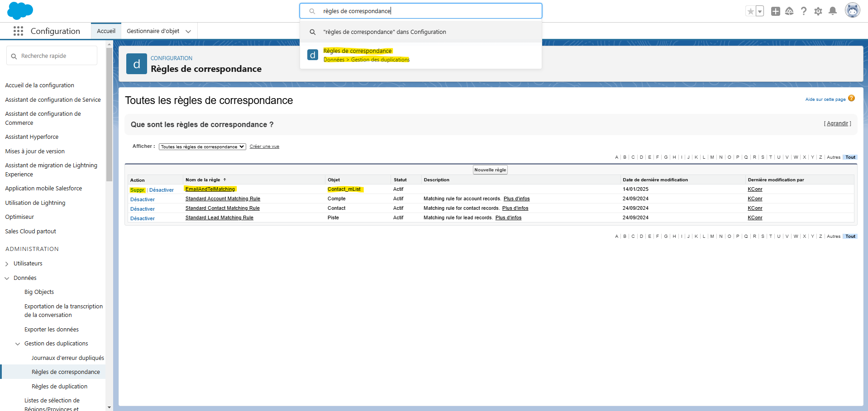Open Sales Cloud partout

[x=30, y=231]
